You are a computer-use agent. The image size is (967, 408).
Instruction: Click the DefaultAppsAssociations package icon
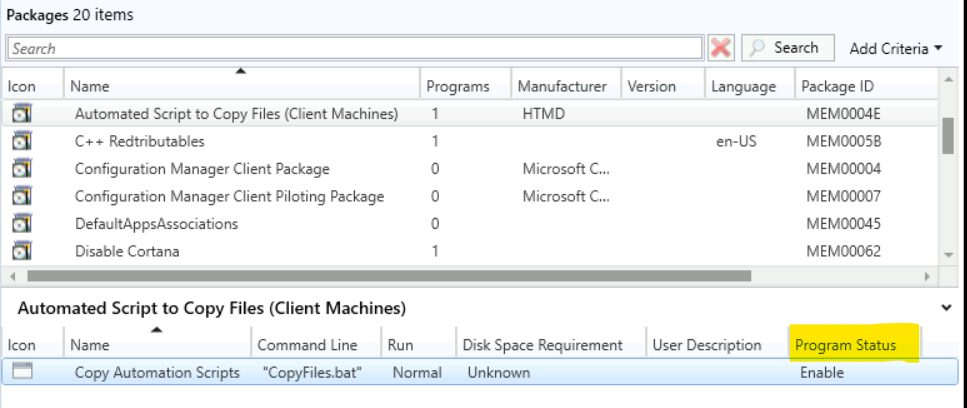click(x=21, y=224)
